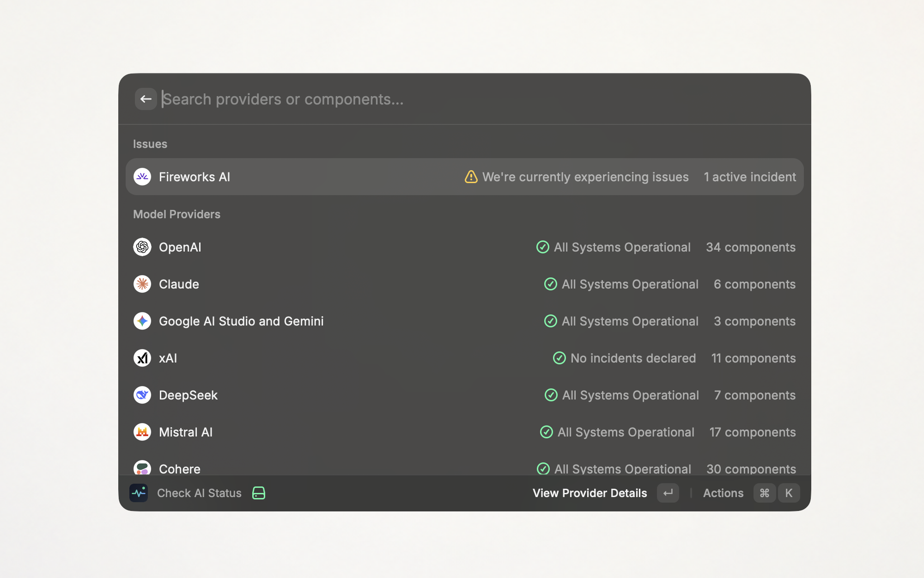Click the Model Providers section header
The image size is (924, 578).
(x=176, y=214)
